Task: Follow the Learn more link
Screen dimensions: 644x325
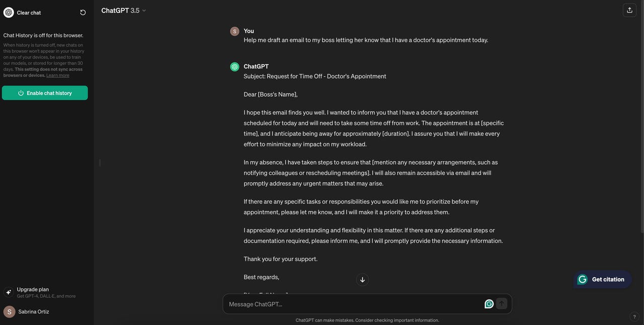Action: 58,76
